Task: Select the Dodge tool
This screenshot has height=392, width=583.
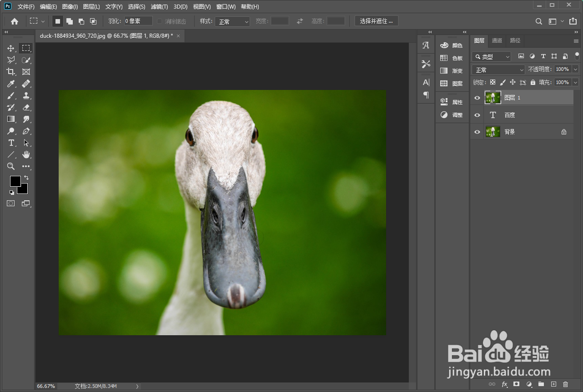Action: pos(11,131)
